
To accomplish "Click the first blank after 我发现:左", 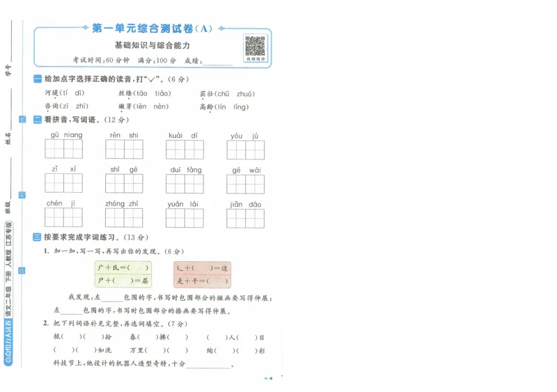I will point(112,298).
